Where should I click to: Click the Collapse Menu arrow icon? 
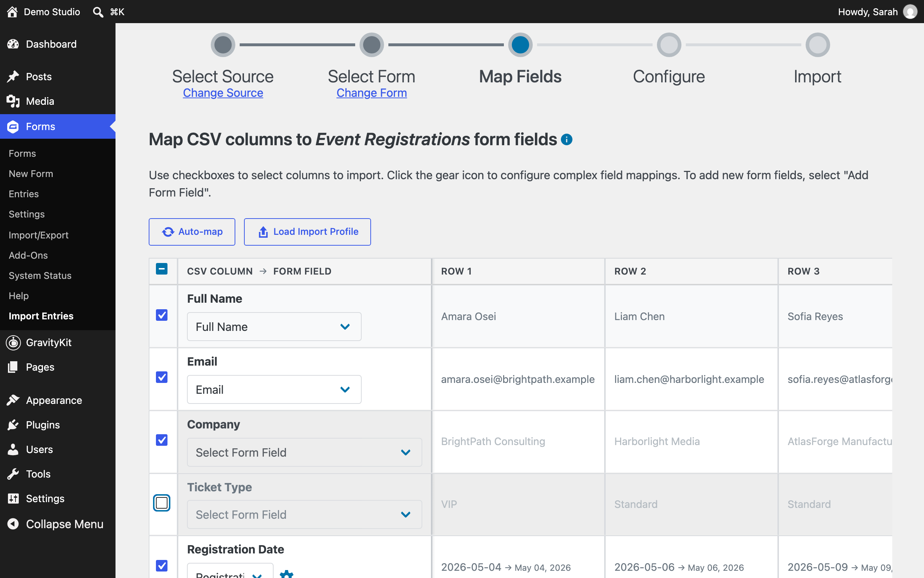tap(13, 524)
